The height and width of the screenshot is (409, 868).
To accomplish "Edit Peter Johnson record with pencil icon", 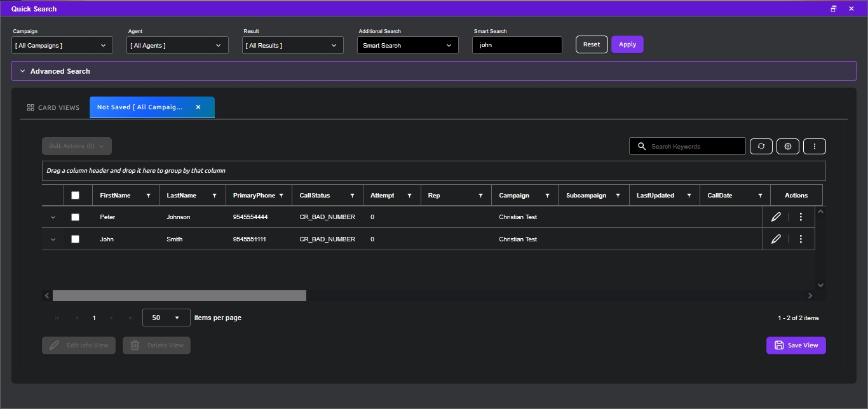I will 776,217.
